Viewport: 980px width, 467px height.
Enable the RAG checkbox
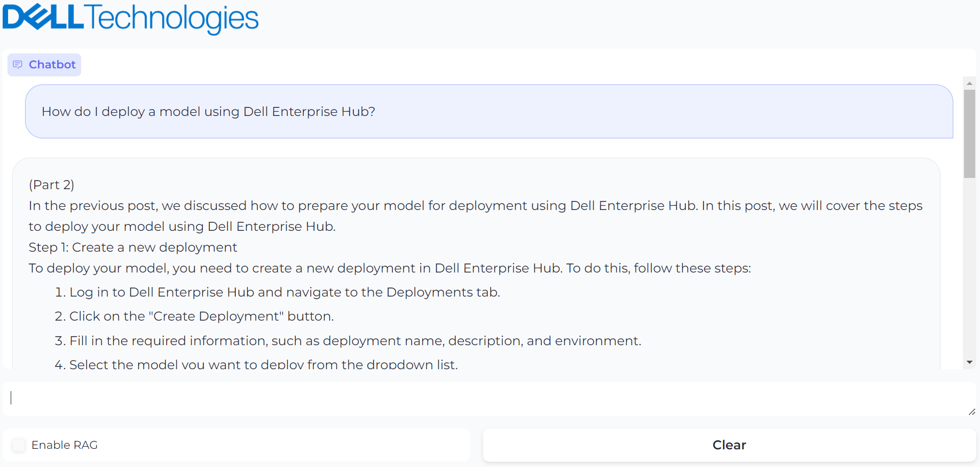pyautogui.click(x=19, y=445)
